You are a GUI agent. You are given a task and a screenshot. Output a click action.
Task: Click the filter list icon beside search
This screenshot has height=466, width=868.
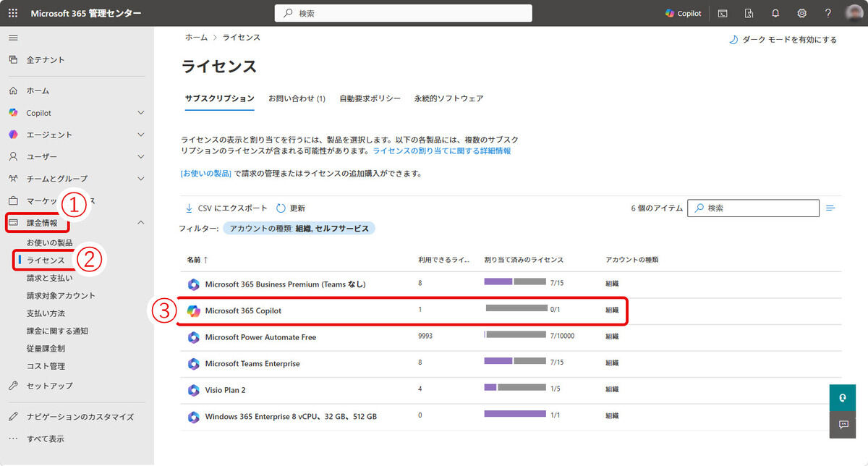coord(830,208)
